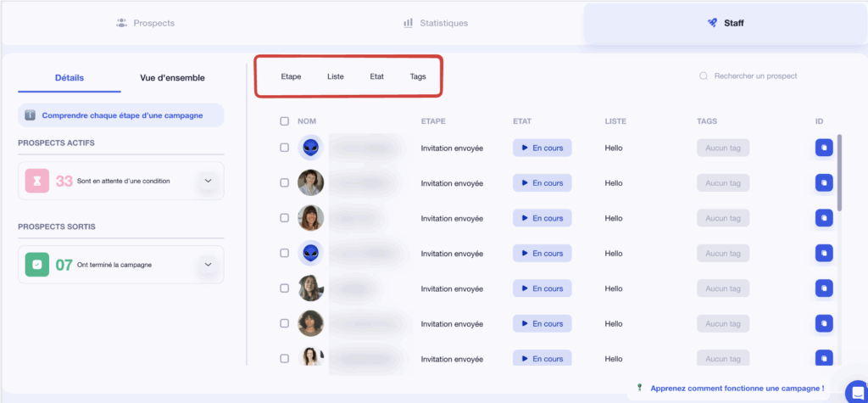Viewport: 868px width, 403px height.
Task: Copy ID of the first prospect row
Action: click(x=823, y=148)
